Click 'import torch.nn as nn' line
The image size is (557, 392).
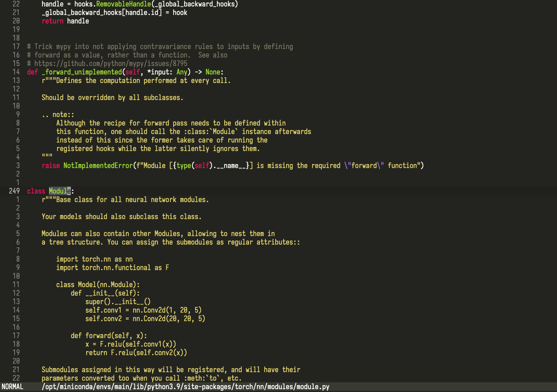click(x=94, y=259)
